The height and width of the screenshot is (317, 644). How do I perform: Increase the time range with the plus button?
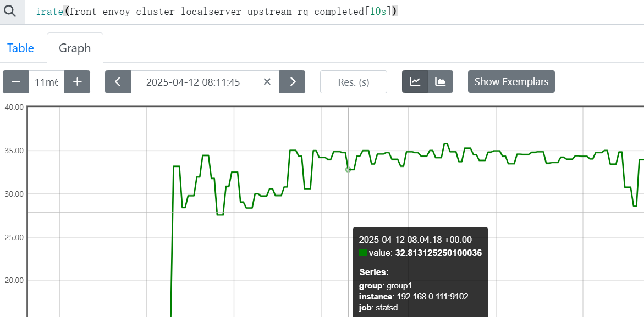tap(78, 82)
